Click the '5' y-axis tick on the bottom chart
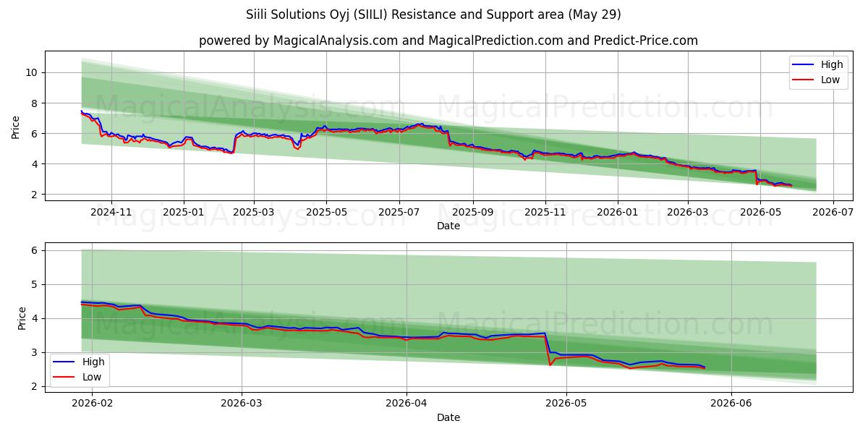 pyautogui.click(x=35, y=284)
